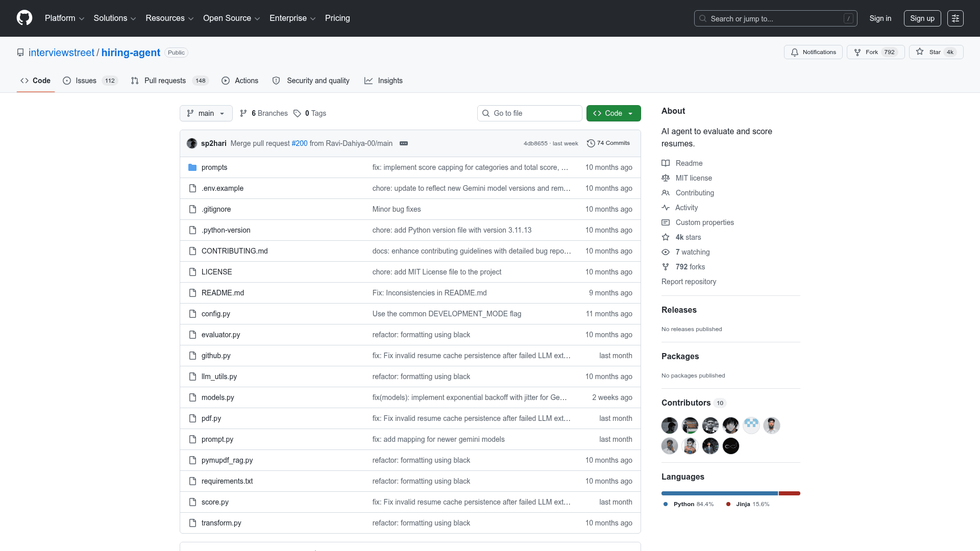The width and height of the screenshot is (980, 551).
Task: Star the hiring-agent repository
Action: [936, 52]
